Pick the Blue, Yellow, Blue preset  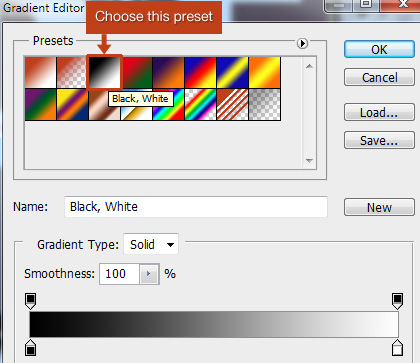[x=233, y=73]
